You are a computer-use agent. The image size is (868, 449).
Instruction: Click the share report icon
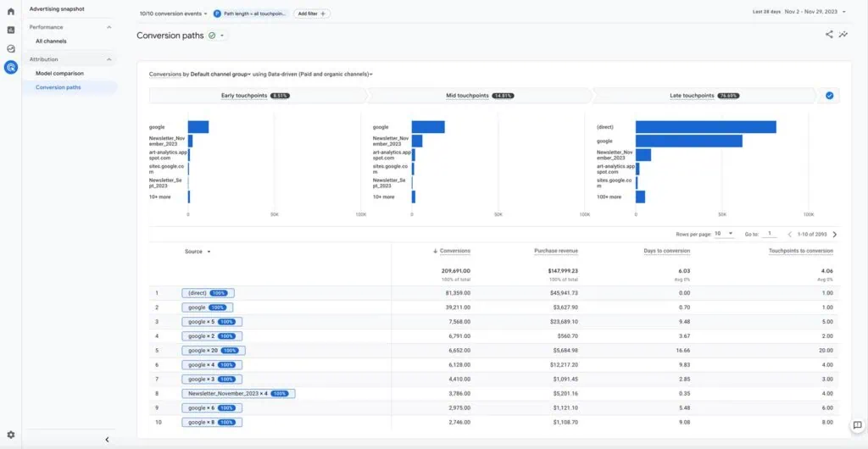(829, 35)
